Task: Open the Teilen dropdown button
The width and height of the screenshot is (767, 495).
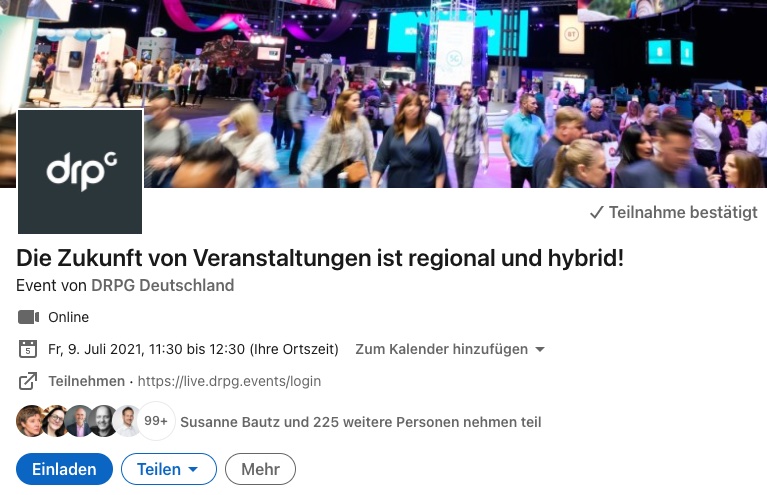Action: point(169,469)
